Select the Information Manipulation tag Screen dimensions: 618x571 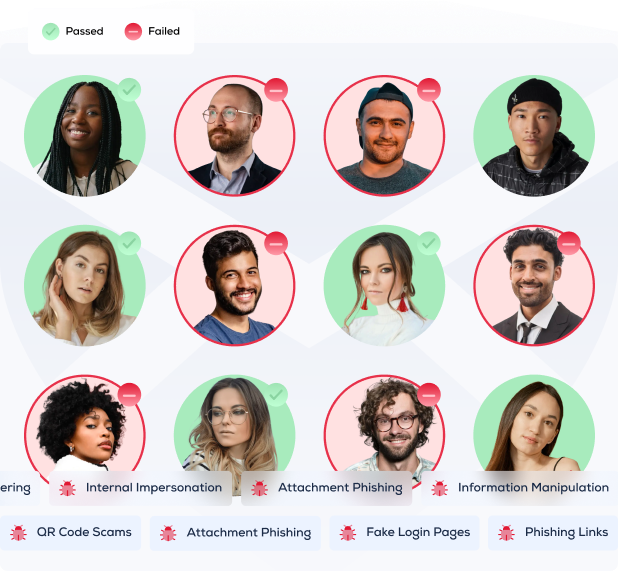pyautogui.click(x=520, y=488)
